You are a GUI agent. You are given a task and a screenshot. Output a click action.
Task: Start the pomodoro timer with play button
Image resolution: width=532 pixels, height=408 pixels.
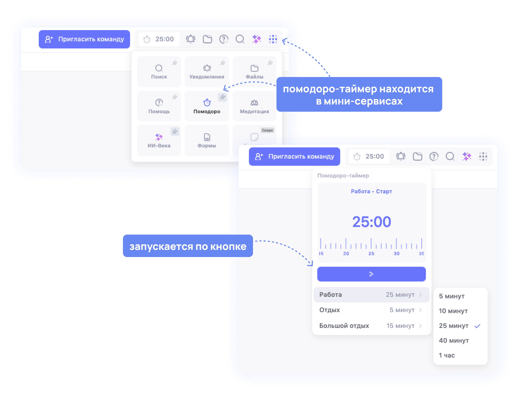coord(371,274)
